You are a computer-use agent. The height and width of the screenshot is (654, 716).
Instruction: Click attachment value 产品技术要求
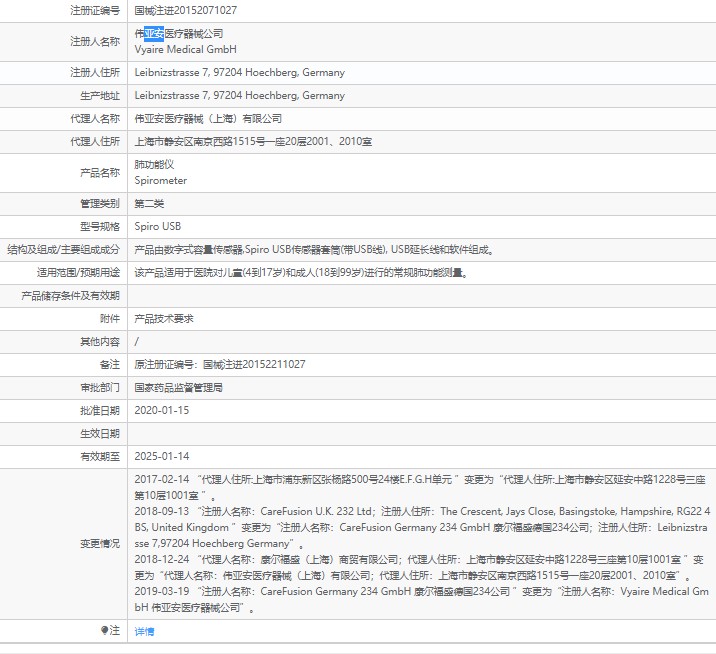164,319
